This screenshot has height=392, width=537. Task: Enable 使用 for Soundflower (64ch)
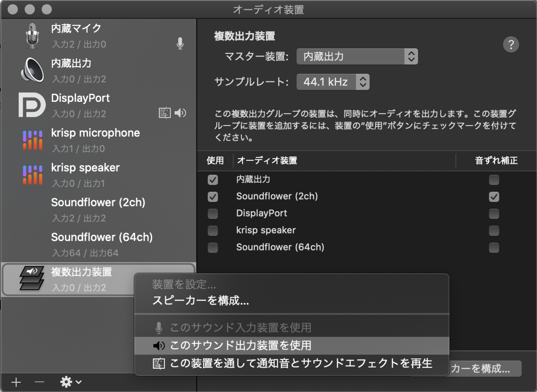[x=213, y=248]
